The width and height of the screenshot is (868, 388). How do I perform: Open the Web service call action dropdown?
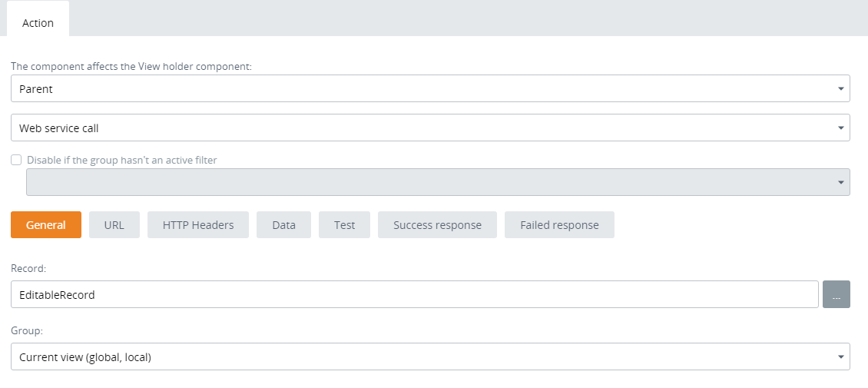coord(422,128)
